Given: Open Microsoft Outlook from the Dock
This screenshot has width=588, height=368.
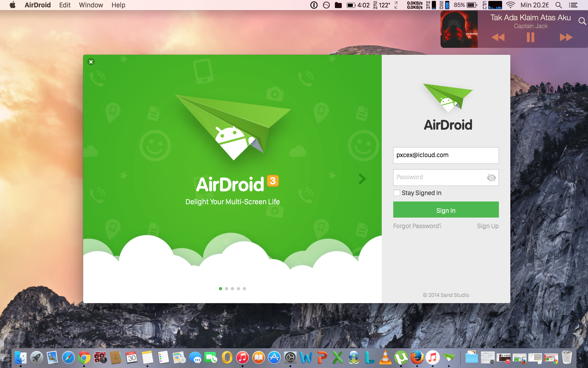Looking at the screenshot, I should 227,358.
